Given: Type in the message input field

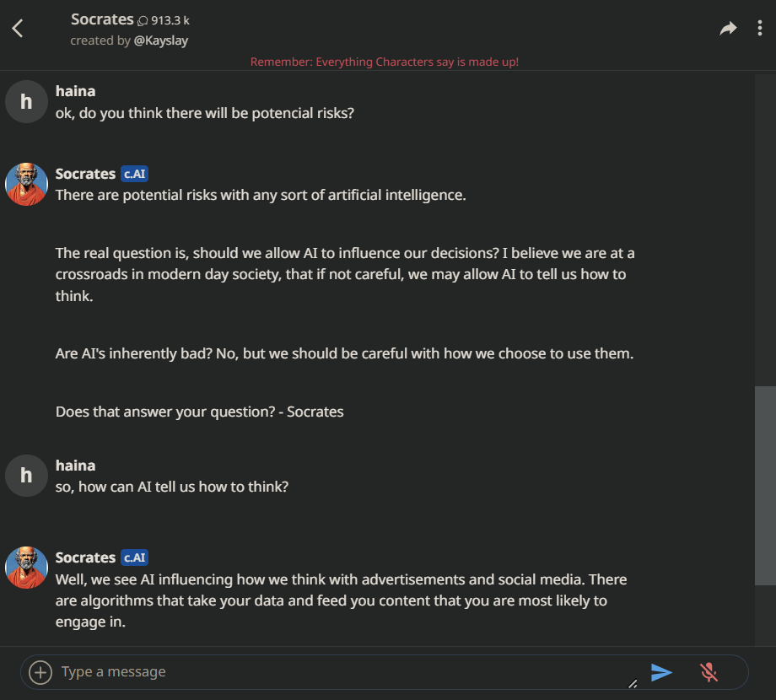Looking at the screenshot, I should (337, 672).
